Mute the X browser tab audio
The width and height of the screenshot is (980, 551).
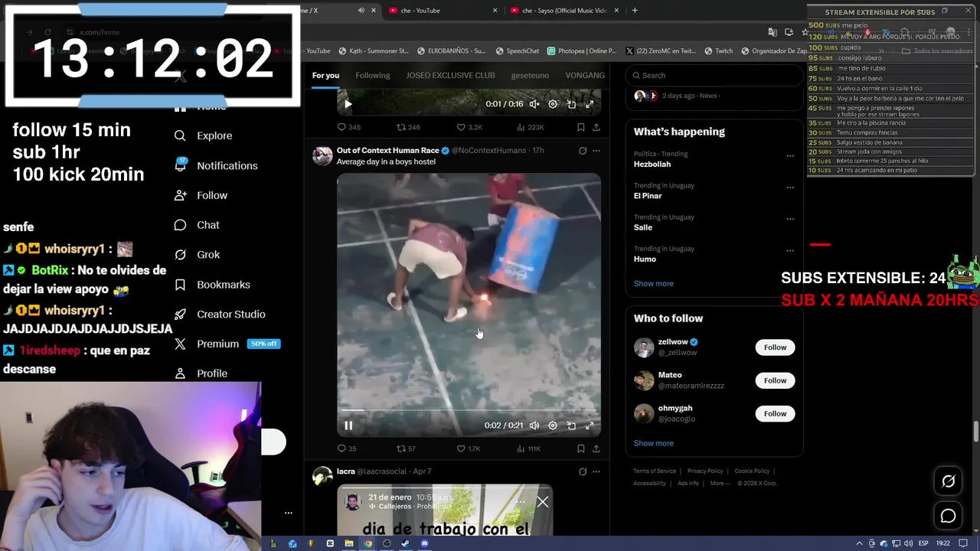[361, 11]
